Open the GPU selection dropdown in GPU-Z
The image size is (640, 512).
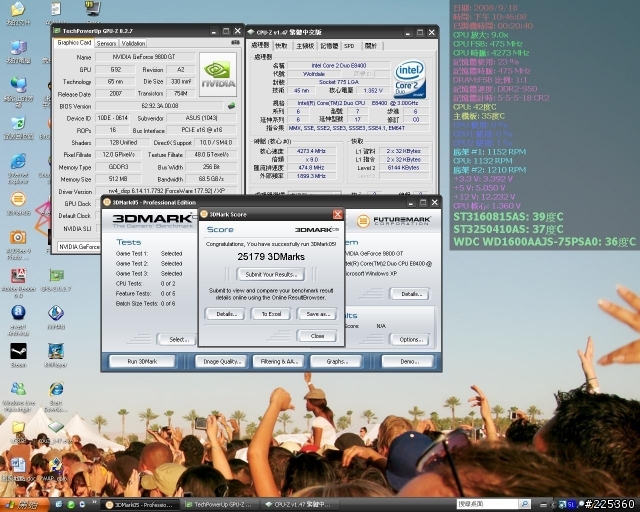(79, 247)
